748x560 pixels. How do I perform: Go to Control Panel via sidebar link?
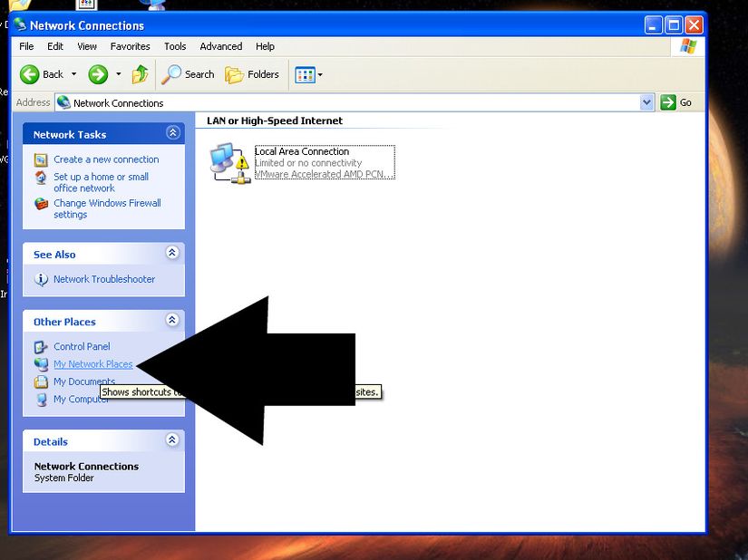pos(82,346)
